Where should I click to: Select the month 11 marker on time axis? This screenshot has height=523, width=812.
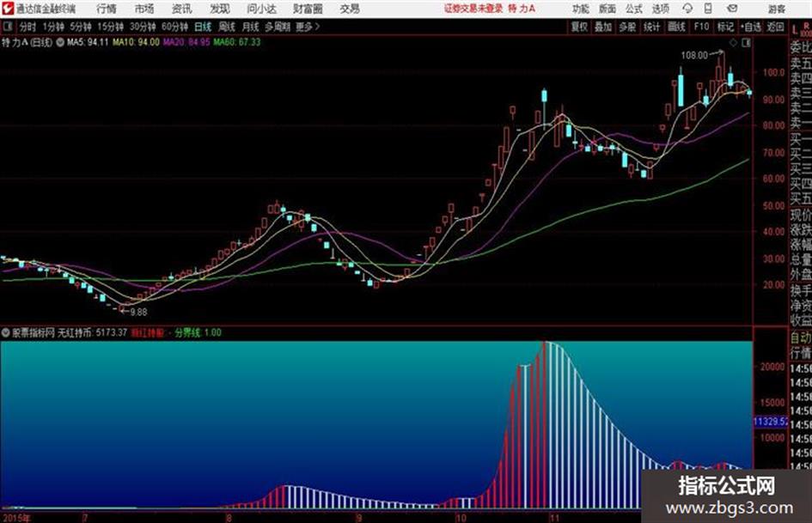coord(554,518)
